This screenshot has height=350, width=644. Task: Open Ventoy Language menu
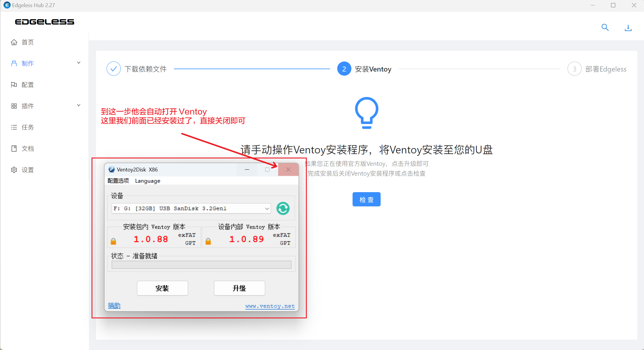click(x=148, y=181)
